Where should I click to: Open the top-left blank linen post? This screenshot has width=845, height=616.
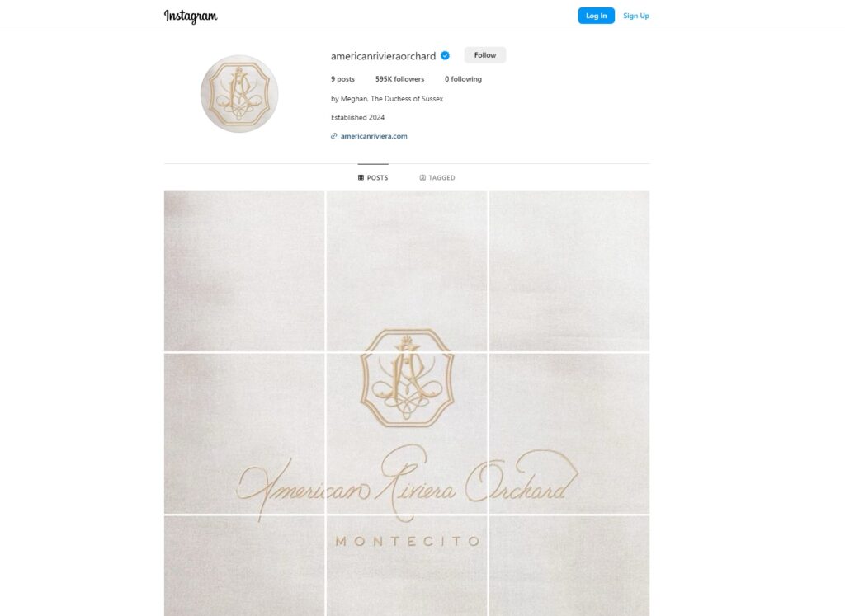click(244, 270)
